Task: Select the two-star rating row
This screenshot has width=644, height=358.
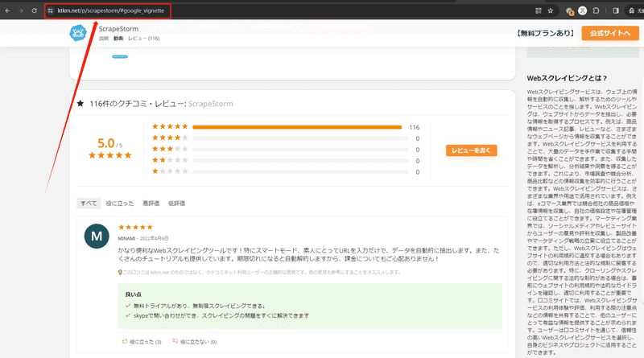Action: coord(286,160)
